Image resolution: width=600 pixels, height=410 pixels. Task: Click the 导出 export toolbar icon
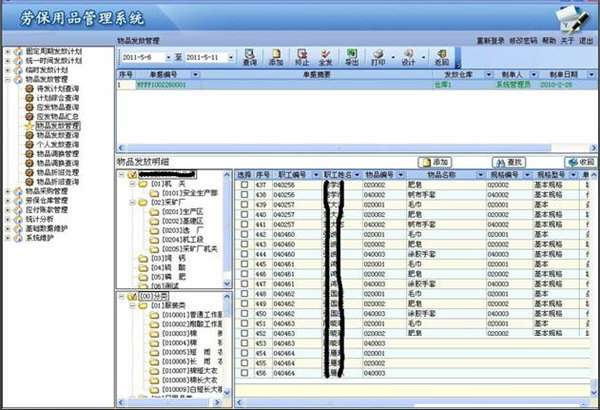(x=351, y=57)
